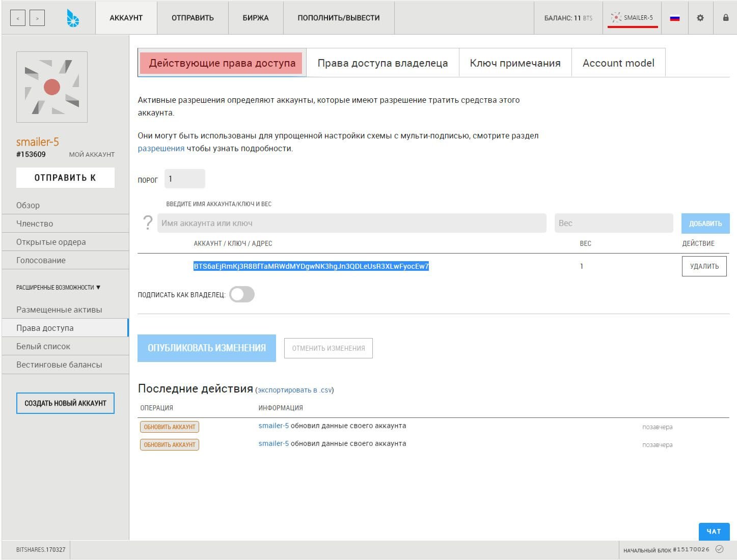Toggle the 'Подписать как владелец' switch
The width and height of the screenshot is (737, 560).
242,294
